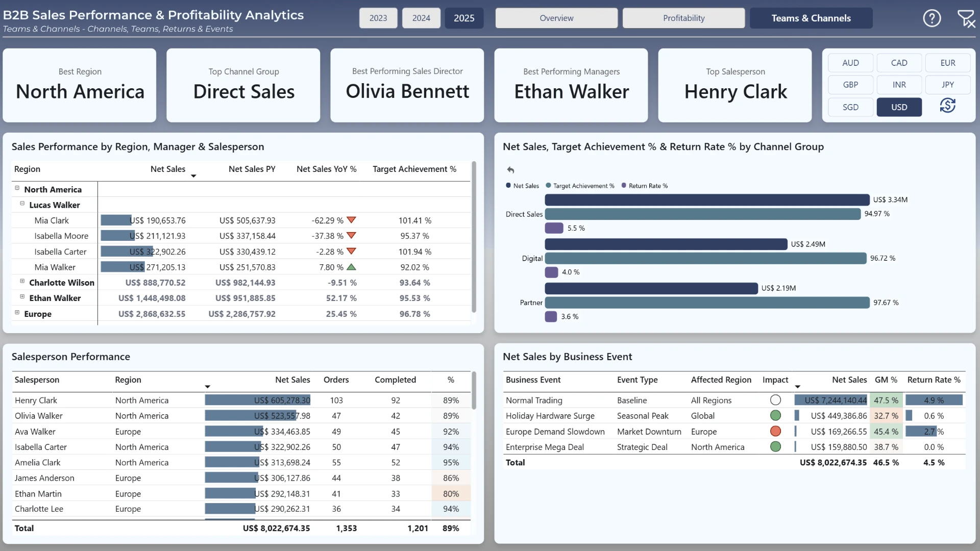Select the Ethan Martin salesperson row
Screen dimensions: 980x551
click(242, 493)
